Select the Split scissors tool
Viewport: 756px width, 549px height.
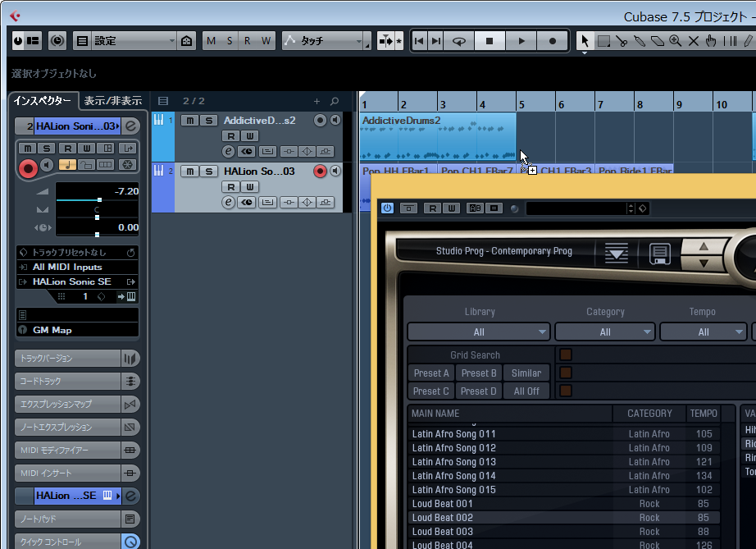622,41
